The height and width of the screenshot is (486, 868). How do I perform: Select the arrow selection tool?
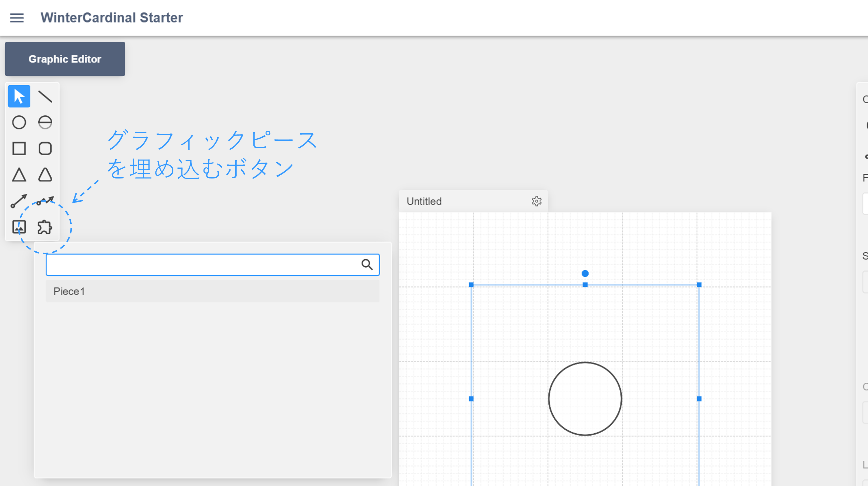coord(19,96)
